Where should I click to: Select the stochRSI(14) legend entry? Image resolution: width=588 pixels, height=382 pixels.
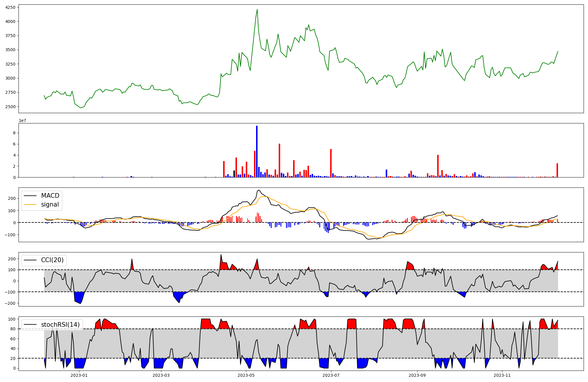tap(60, 325)
